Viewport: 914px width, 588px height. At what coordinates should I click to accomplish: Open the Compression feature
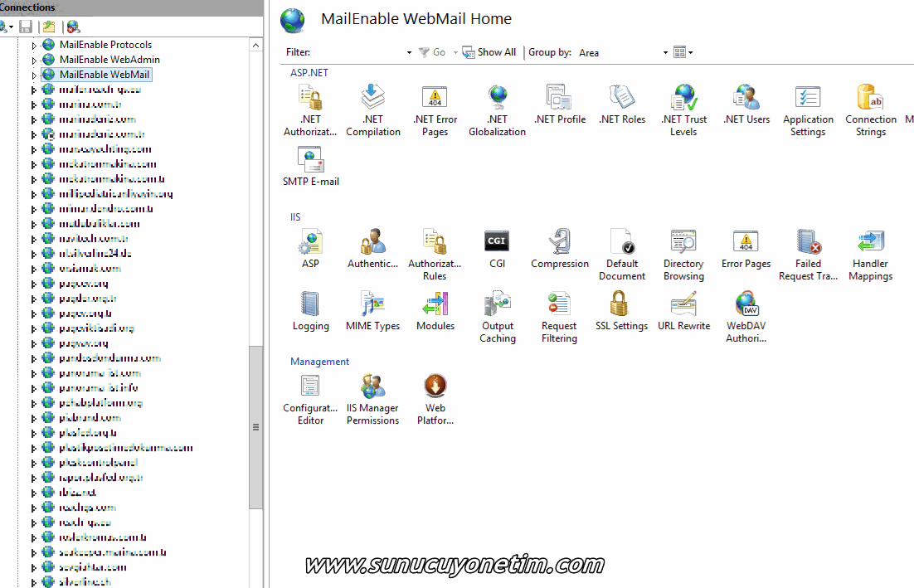[560, 249]
